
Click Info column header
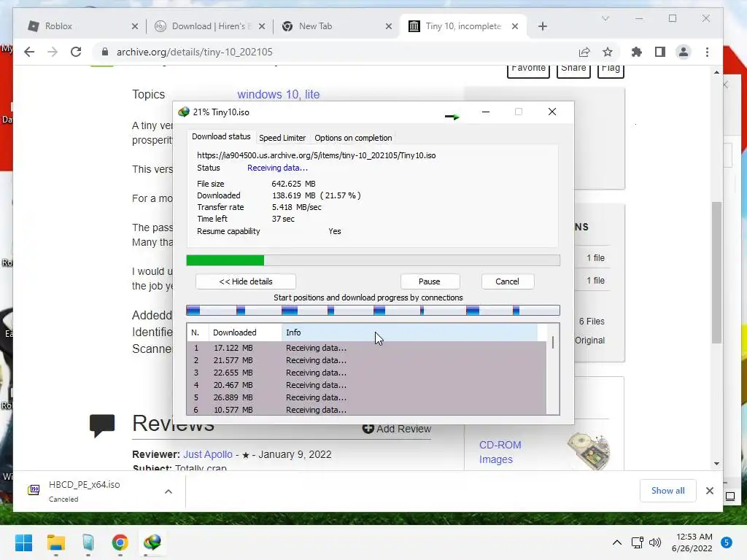tap(410, 332)
